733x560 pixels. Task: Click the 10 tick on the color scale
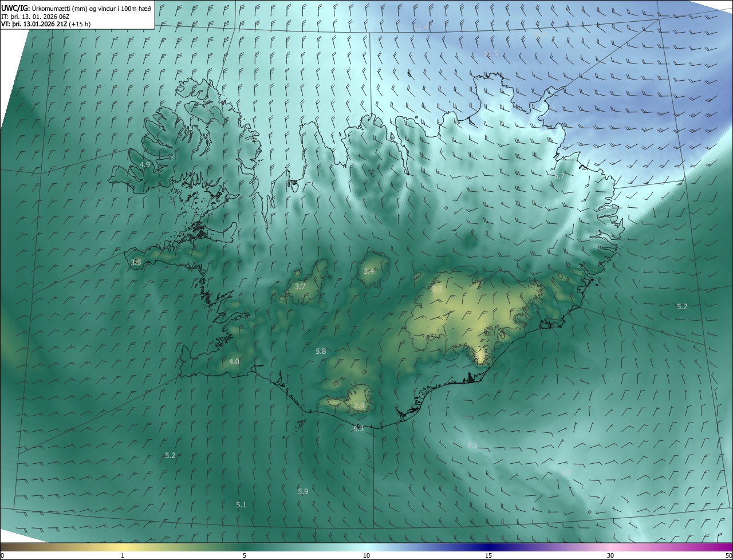pos(366,555)
